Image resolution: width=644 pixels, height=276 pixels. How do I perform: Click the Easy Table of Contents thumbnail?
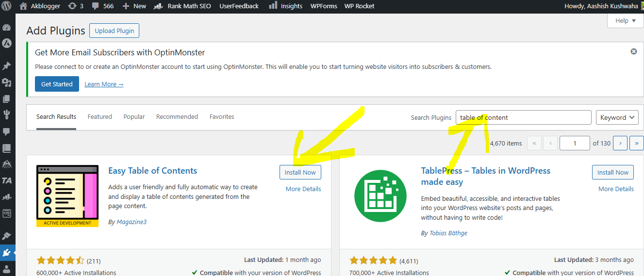pos(67,196)
